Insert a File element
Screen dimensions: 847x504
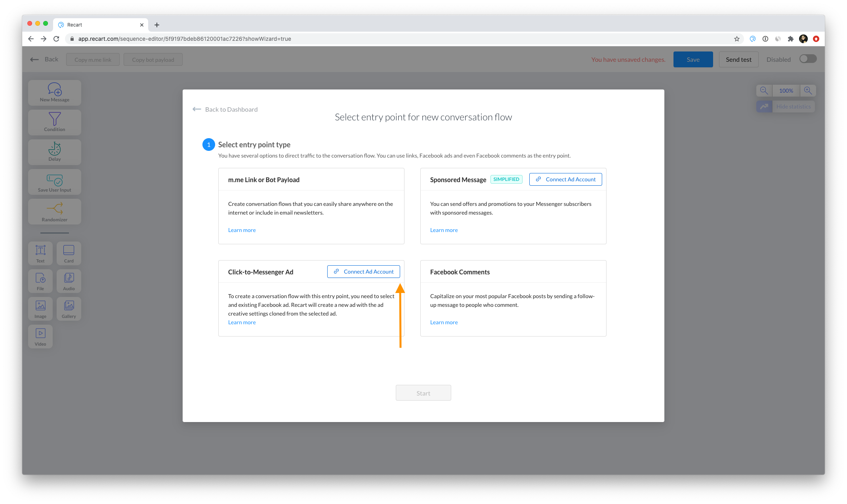tap(40, 281)
